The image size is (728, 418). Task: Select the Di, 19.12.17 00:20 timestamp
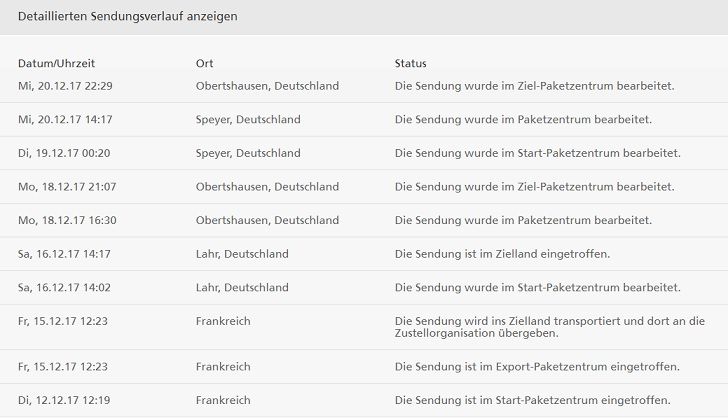tap(64, 153)
